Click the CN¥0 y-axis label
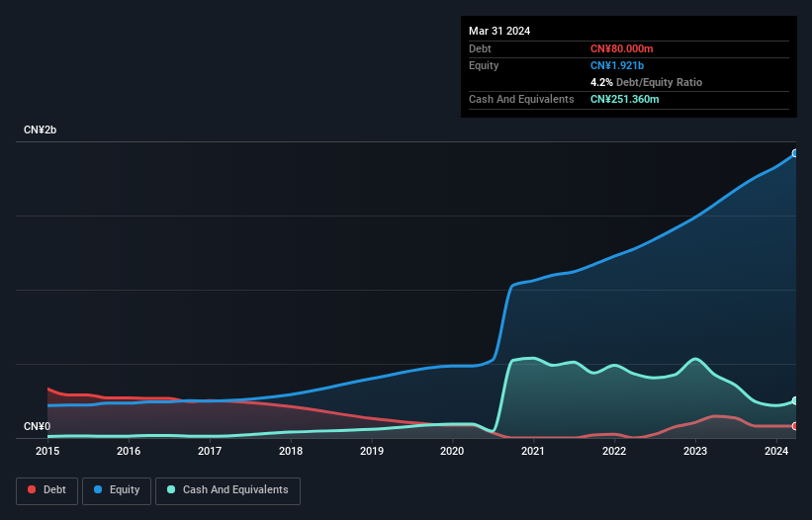Screen dimensions: 812x520 click(37, 426)
